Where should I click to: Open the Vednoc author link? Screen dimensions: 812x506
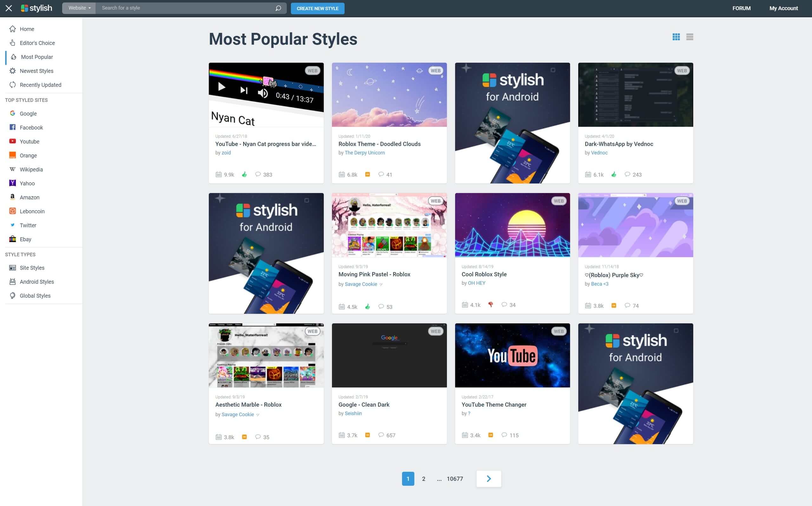(x=599, y=153)
